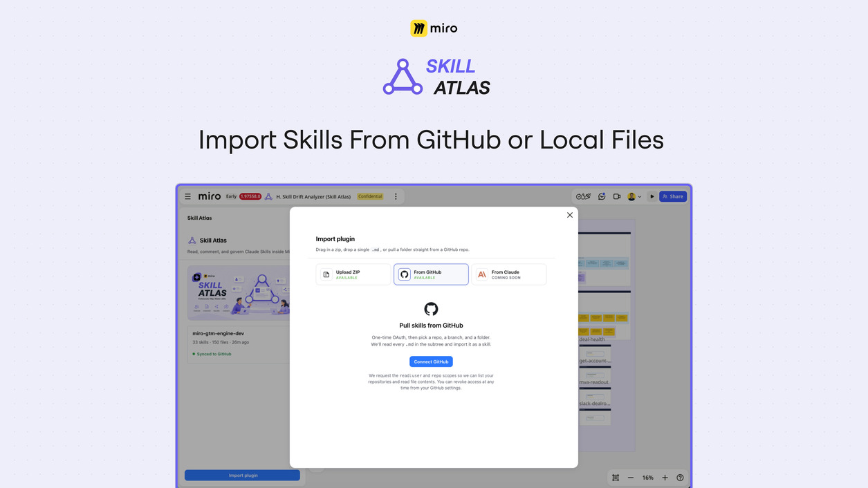
Task: Click the Skill Atlas triangle logo in the header
Action: click(403, 77)
